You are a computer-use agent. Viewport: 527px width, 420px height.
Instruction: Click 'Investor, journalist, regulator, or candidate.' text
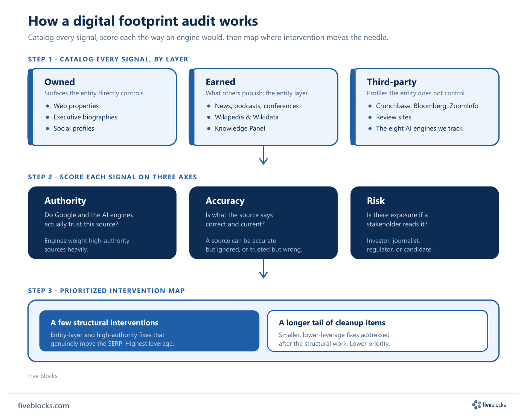[400, 245]
